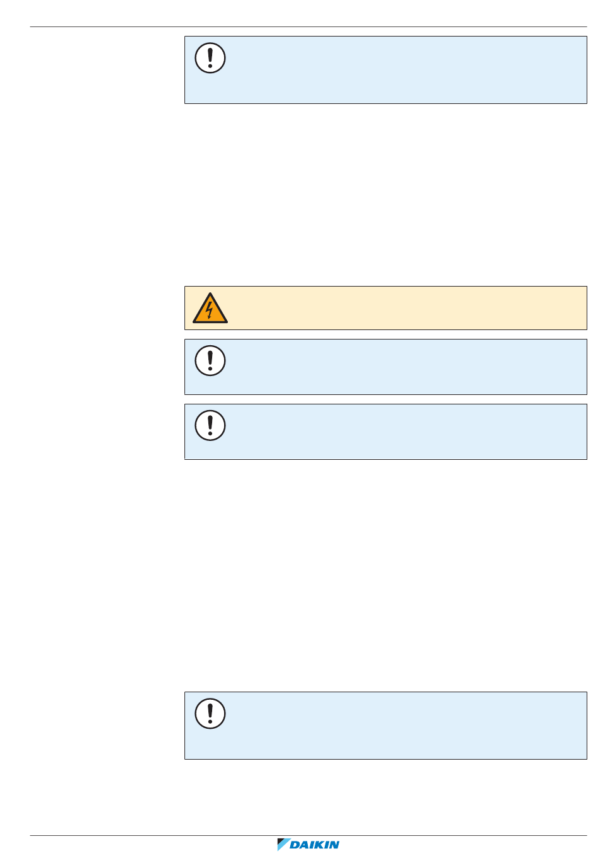Click blank space between top notice and yellow box
Screen dimensions: 598x868
coord(385,195)
